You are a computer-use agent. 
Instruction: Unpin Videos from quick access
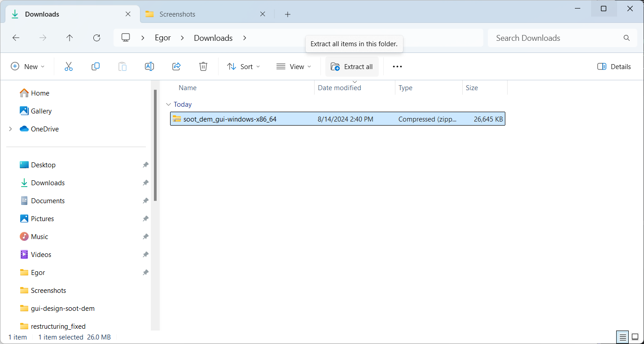145,255
